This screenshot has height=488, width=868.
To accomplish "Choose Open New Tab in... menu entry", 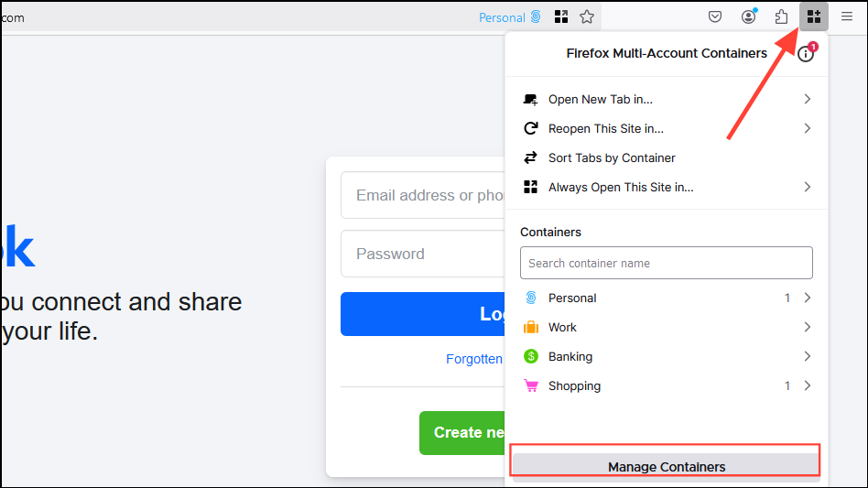I will click(667, 99).
